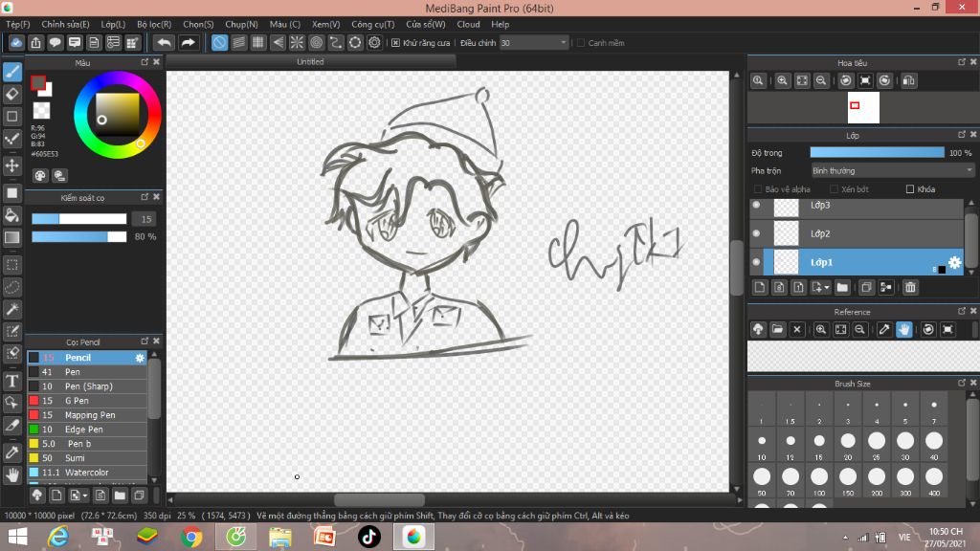Switch to Untitled canvas tab
The width and height of the screenshot is (980, 551).
click(311, 62)
